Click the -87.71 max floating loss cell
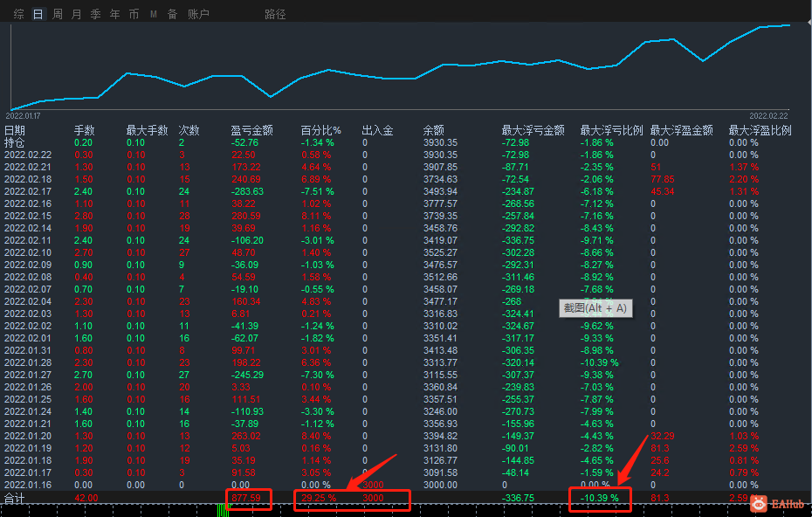 pos(515,167)
